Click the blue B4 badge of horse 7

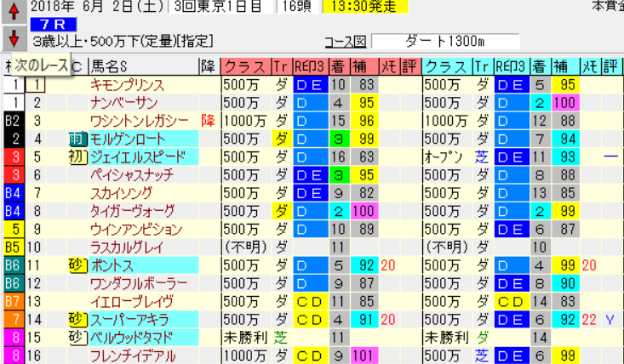pos(12,193)
